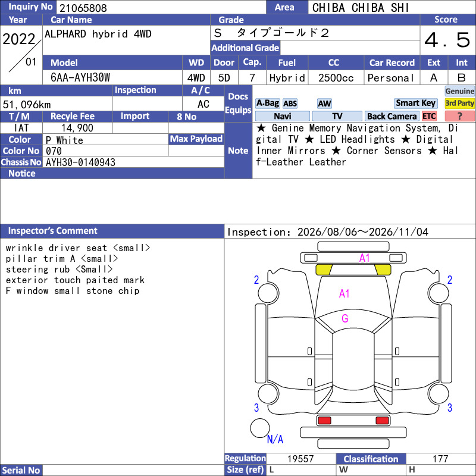The height and width of the screenshot is (476, 476).
Task: Click the classification value 177
Action: pos(440,459)
